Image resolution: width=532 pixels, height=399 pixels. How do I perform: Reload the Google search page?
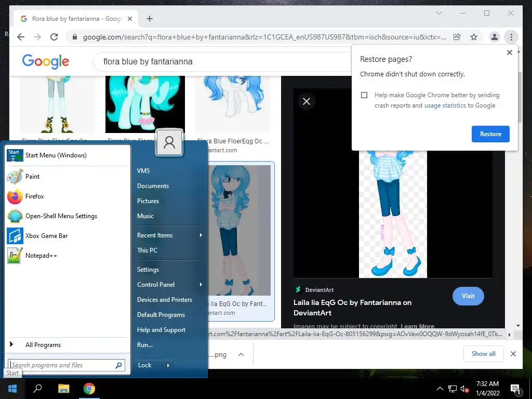click(x=54, y=37)
